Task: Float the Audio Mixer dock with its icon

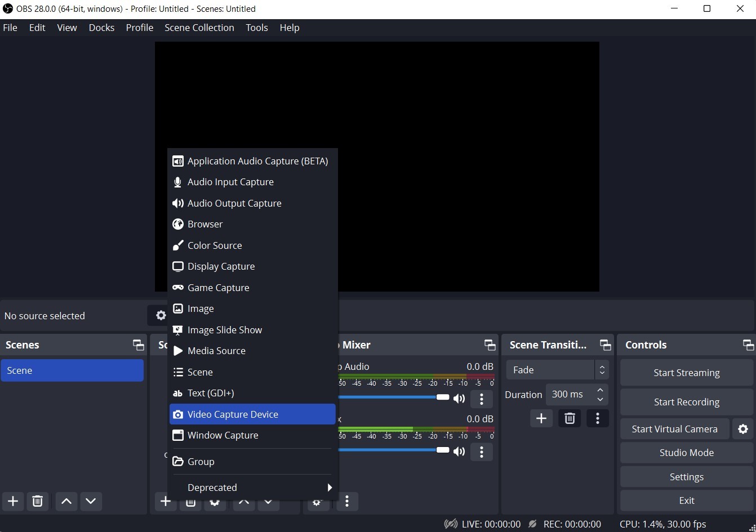Action: [490, 345]
